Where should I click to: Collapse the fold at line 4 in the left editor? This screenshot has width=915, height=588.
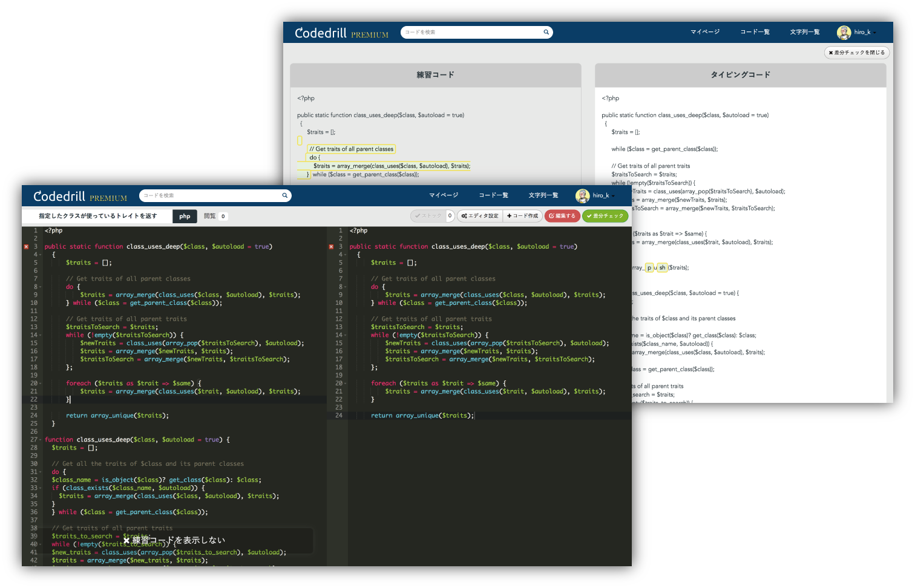[40, 255]
